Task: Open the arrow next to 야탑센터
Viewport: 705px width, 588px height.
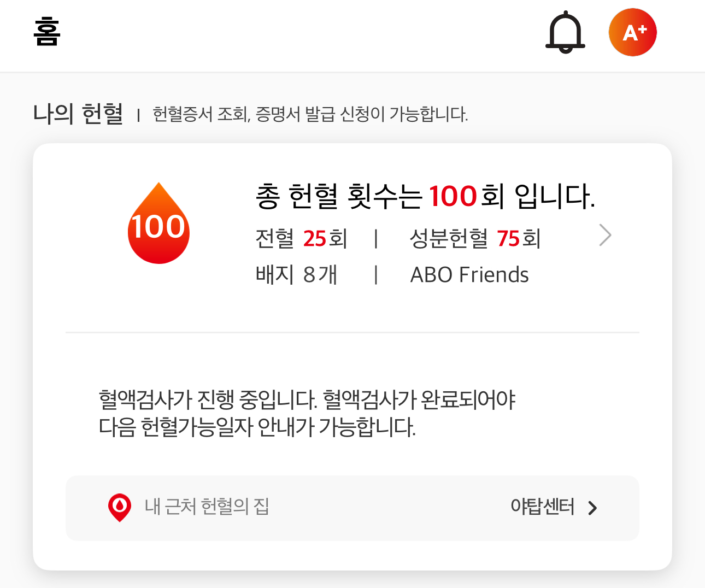Action: 592,508
